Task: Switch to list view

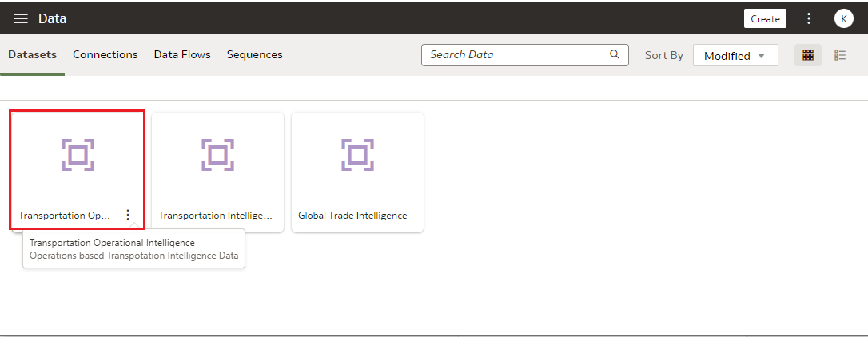Action: click(840, 55)
